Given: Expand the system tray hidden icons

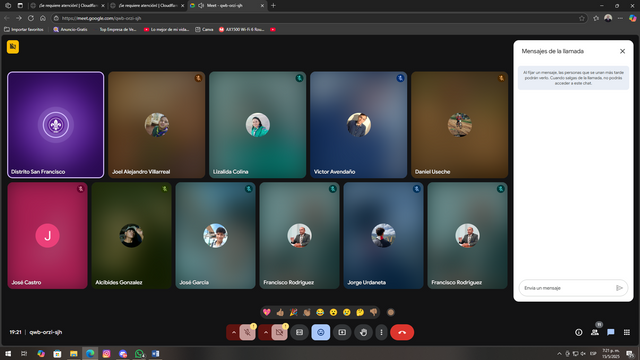Looking at the screenshot, I should click(559, 353).
